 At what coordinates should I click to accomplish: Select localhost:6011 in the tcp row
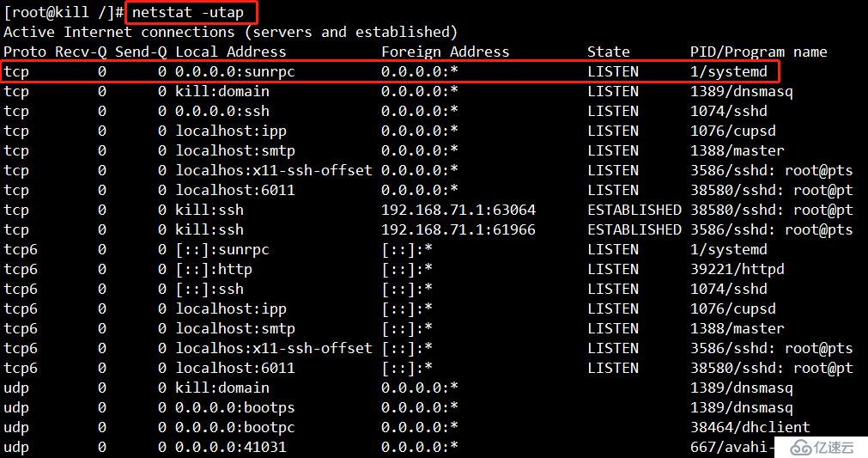click(234, 191)
